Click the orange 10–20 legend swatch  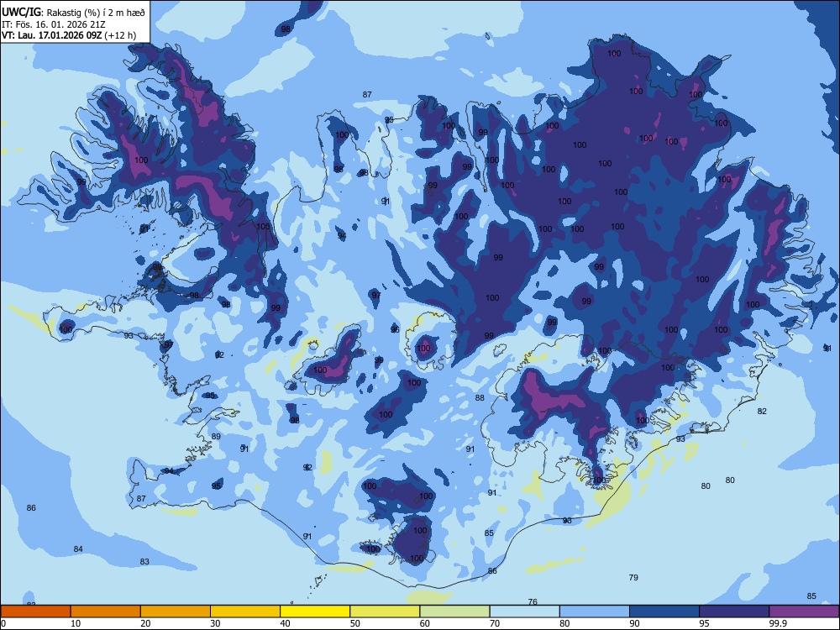point(106,612)
